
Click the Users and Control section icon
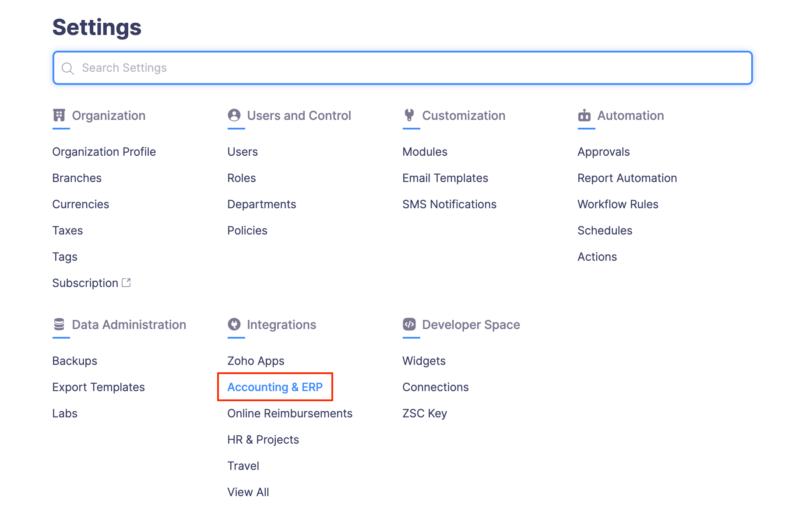click(235, 115)
